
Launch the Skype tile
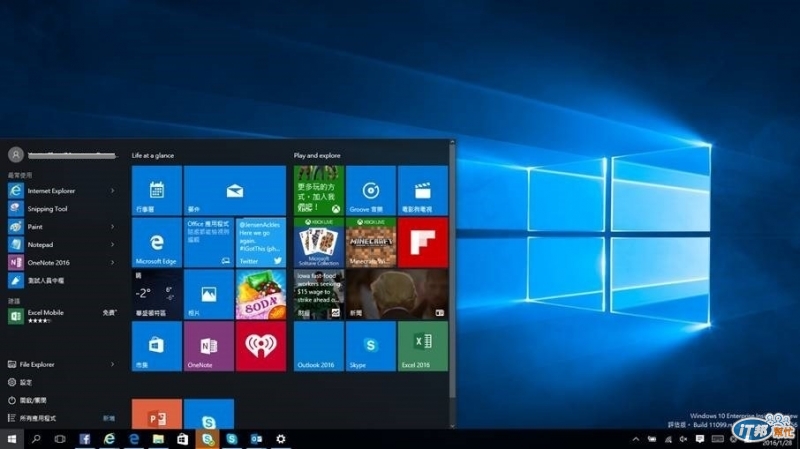click(371, 346)
